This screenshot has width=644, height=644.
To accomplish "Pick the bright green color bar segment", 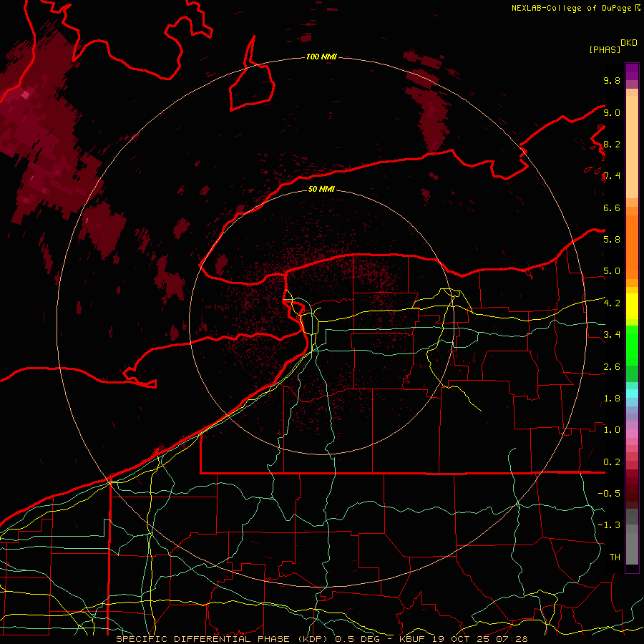I will (632, 346).
